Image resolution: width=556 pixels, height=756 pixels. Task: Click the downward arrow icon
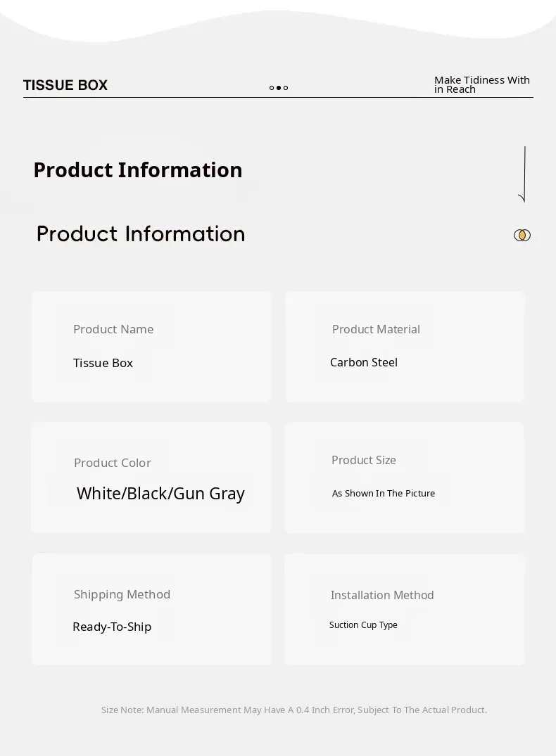coord(524,174)
